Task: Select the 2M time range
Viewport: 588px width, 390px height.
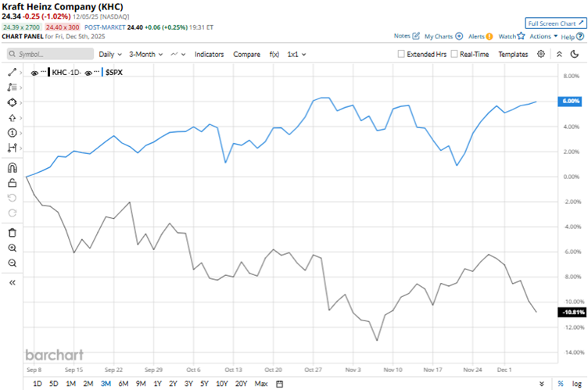Action: pyautogui.click(x=88, y=384)
